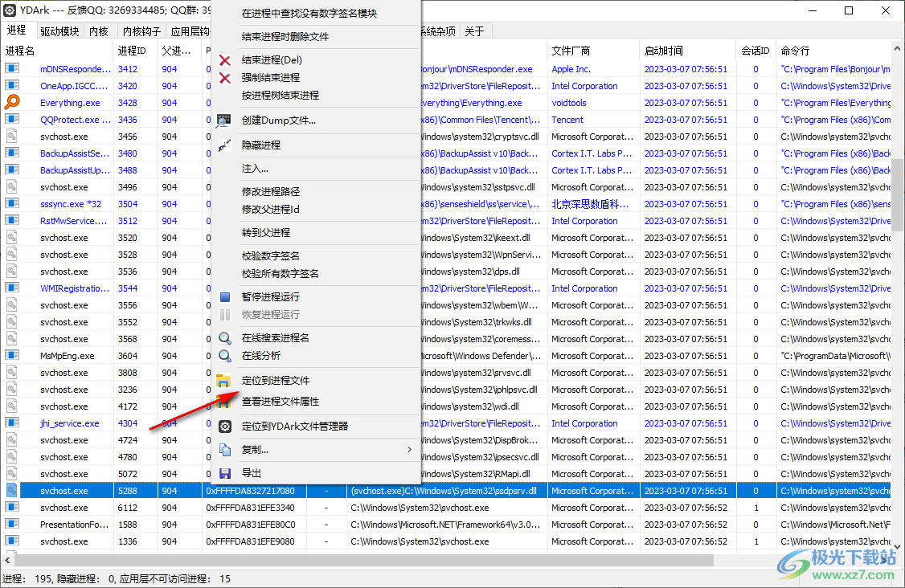The image size is (905, 588).
Task: Select the Everything.exe process name
Action: pyautogui.click(x=70, y=103)
